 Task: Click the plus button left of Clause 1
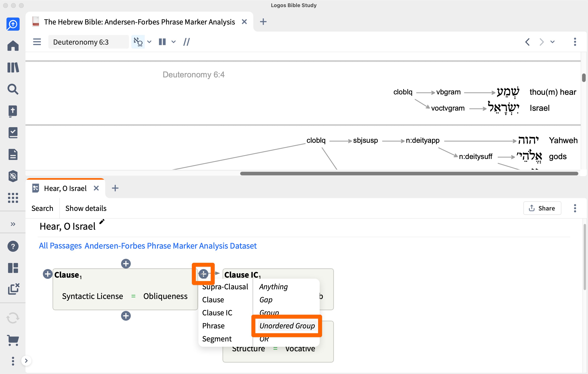coord(48,274)
